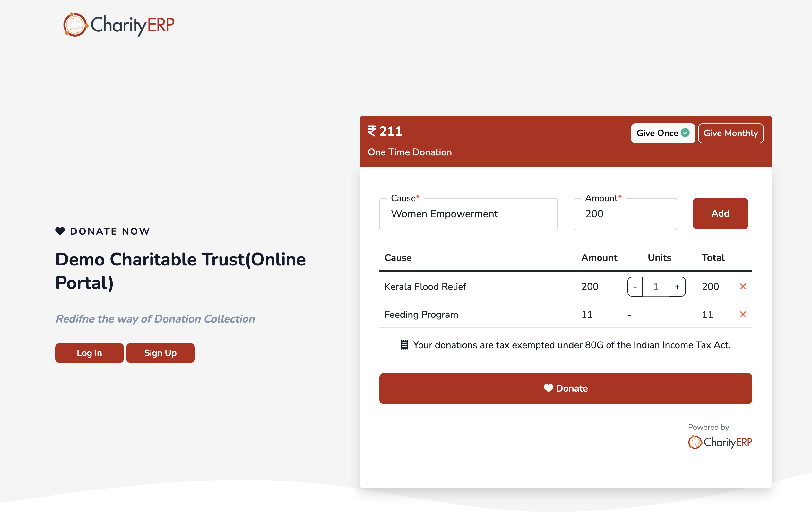Click the rupee symbol in donation total

(372, 131)
